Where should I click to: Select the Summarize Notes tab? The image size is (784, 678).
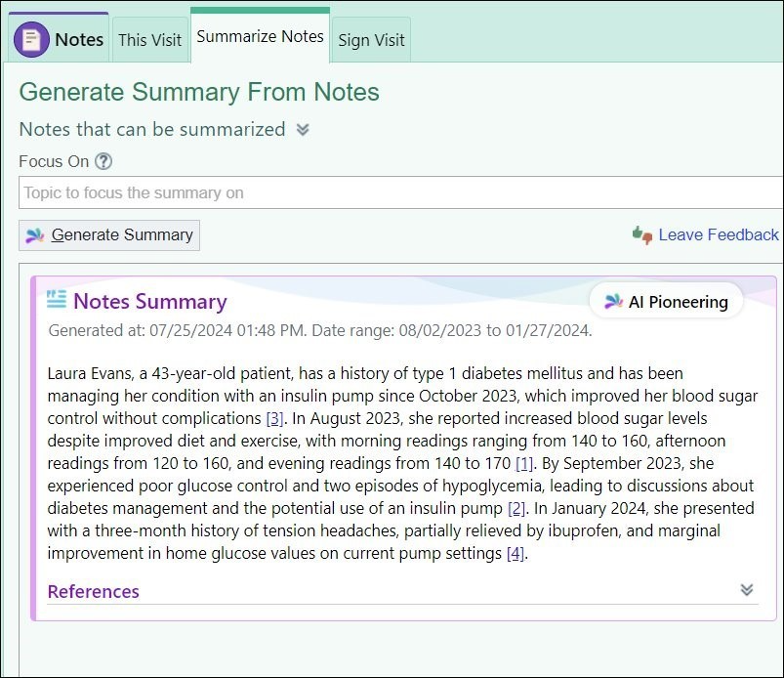(260, 36)
